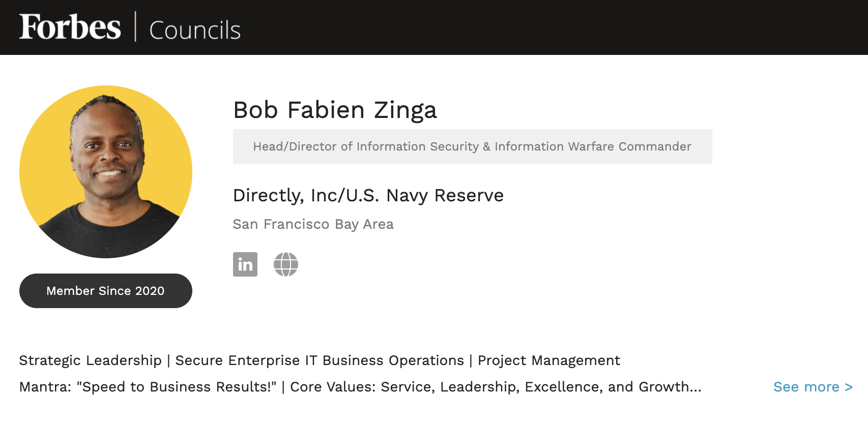Select the Bob Fabien Zinga name heading

click(x=335, y=110)
